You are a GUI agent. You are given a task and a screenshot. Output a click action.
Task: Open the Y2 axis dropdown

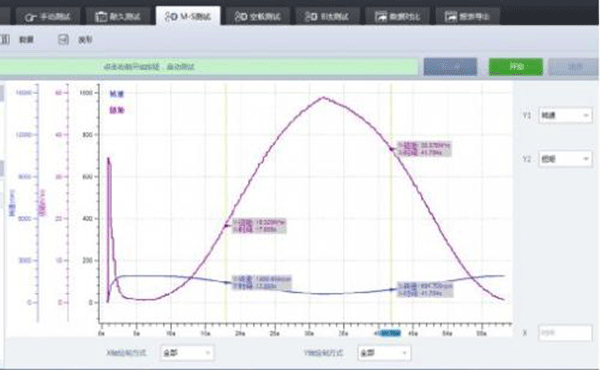coord(565,159)
